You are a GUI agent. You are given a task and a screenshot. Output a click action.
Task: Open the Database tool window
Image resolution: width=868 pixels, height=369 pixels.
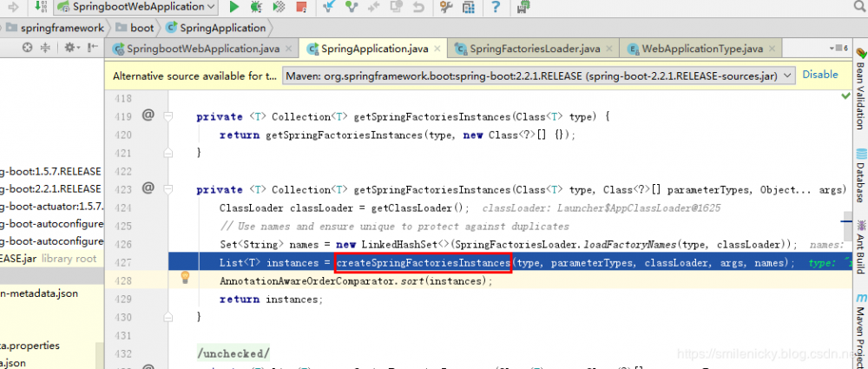[861, 175]
